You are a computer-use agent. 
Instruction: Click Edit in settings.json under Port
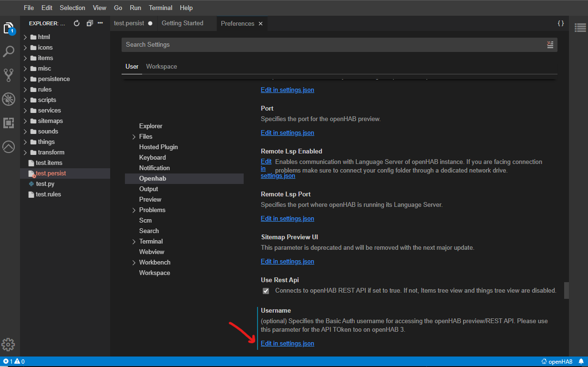287,133
